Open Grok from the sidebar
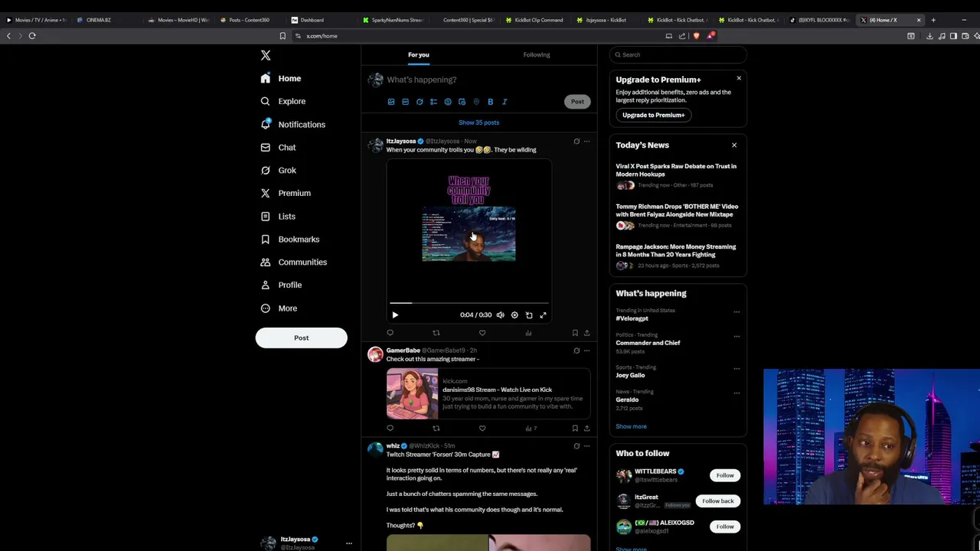The image size is (980, 551). (x=278, y=170)
